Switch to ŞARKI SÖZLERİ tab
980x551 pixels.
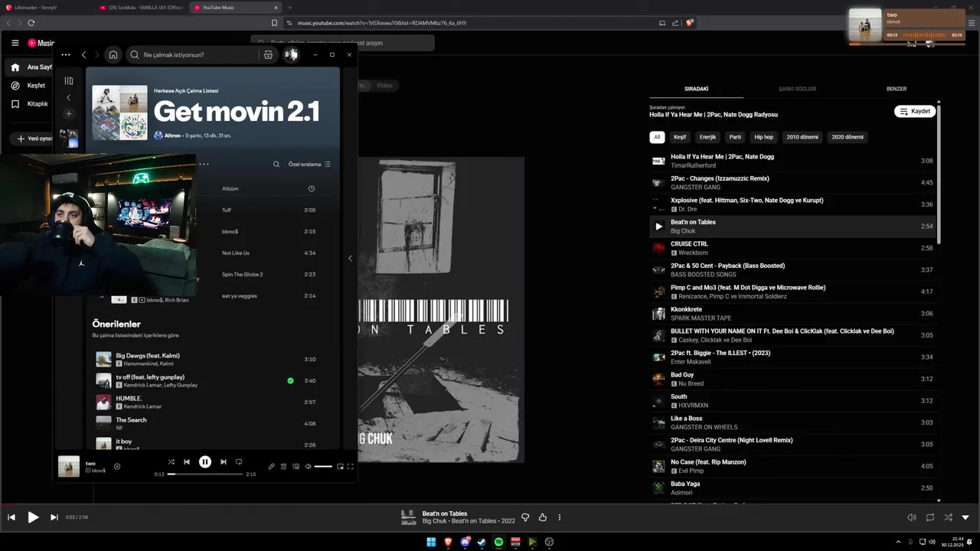tap(797, 89)
